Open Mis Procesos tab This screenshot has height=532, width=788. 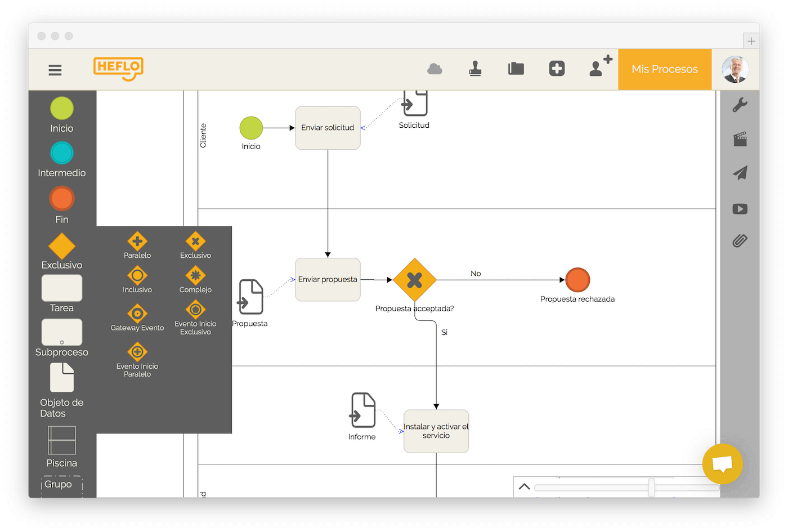[665, 69]
